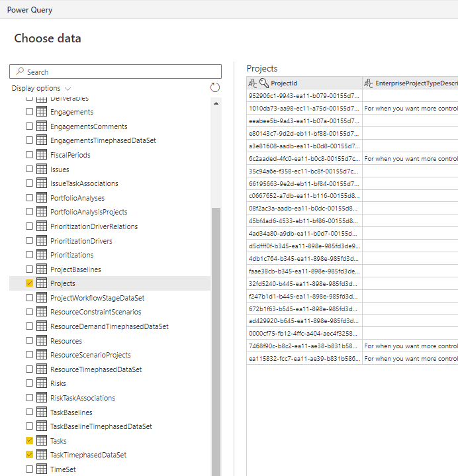458x476 pixels.
Task: Click cell 1010da73-aa98-ec11-a75d-00155d7...
Action: tap(304, 108)
